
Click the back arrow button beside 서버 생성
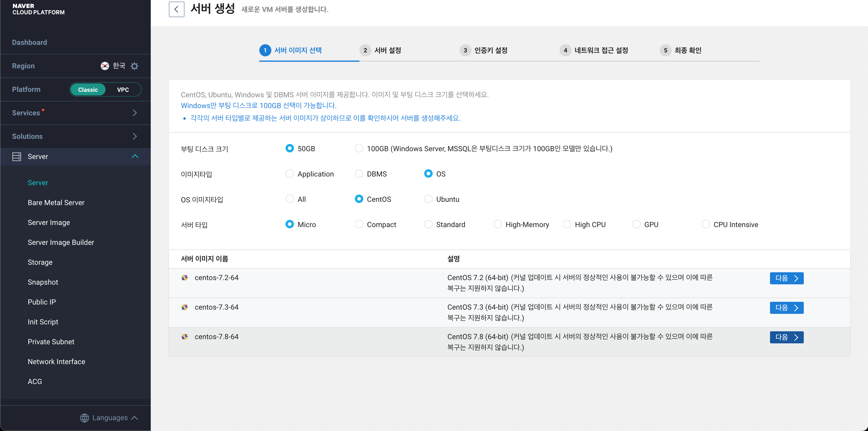click(176, 9)
